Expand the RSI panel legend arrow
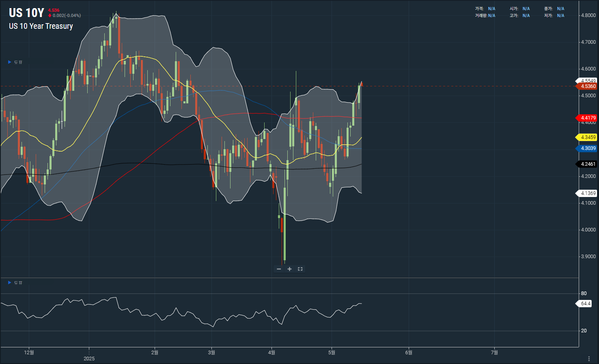 click(10, 283)
